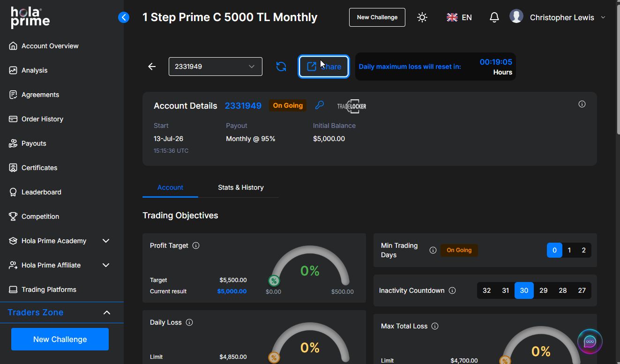Click the Hola Prime logo
Viewport: 620px width, 364px height.
[30, 17]
